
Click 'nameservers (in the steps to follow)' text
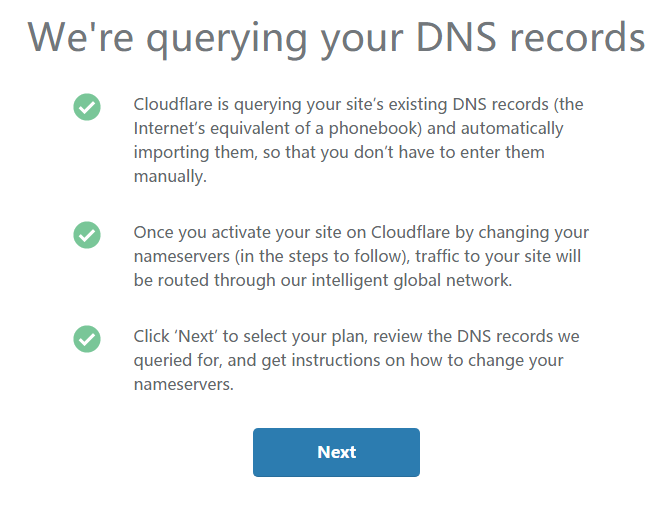[x=272, y=256]
